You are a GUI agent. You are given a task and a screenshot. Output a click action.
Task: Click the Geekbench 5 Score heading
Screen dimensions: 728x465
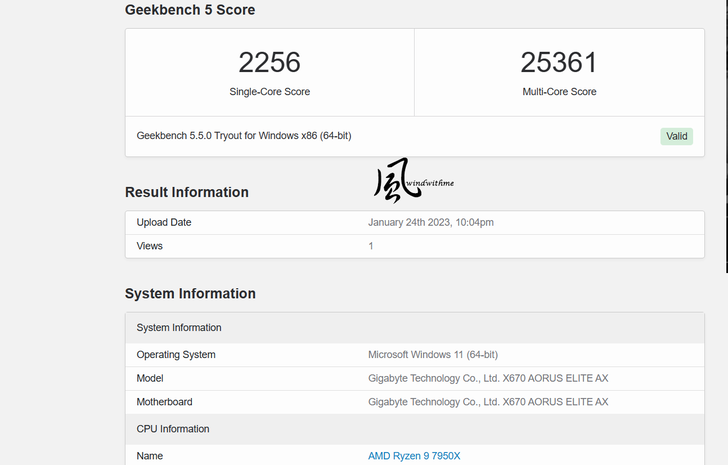coord(189,10)
